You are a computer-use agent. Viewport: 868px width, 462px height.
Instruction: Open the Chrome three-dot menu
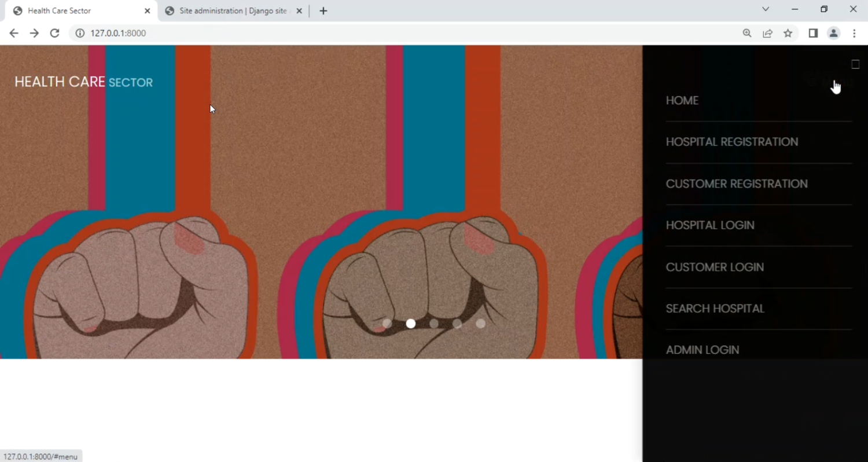click(x=854, y=33)
